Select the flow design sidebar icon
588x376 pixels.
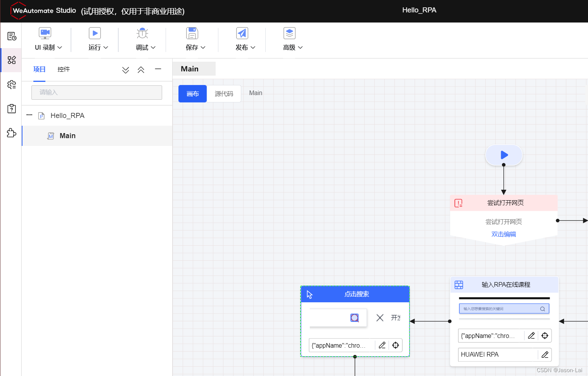pyautogui.click(x=12, y=60)
